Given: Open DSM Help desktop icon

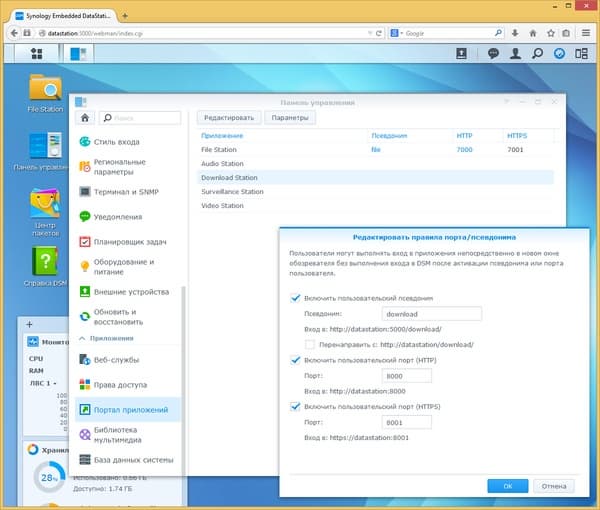Looking at the screenshot, I should [x=45, y=267].
